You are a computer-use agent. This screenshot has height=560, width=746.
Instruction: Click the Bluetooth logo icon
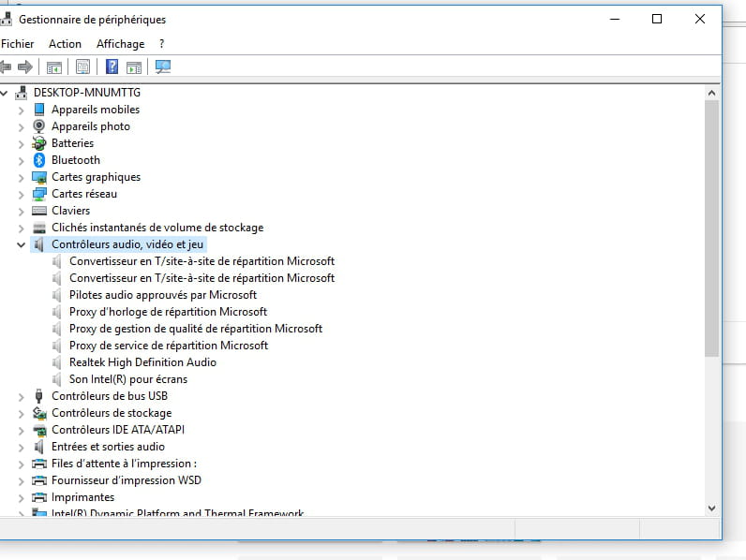pos(39,160)
